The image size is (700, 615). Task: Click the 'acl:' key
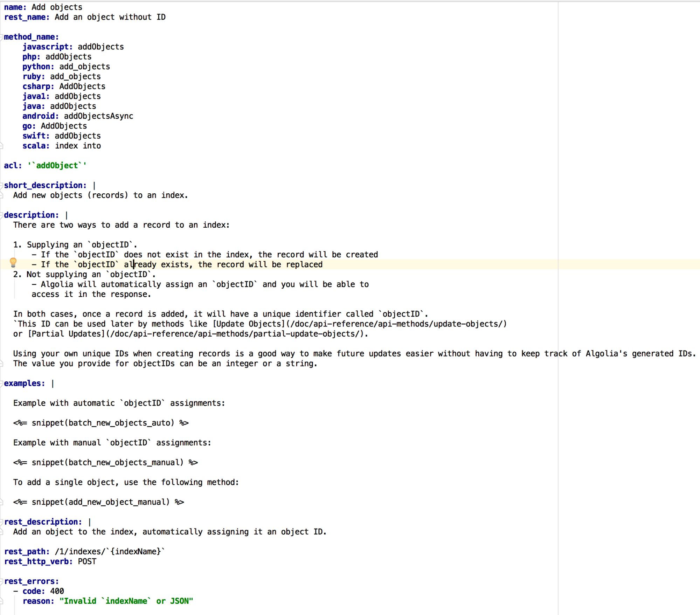tap(13, 166)
